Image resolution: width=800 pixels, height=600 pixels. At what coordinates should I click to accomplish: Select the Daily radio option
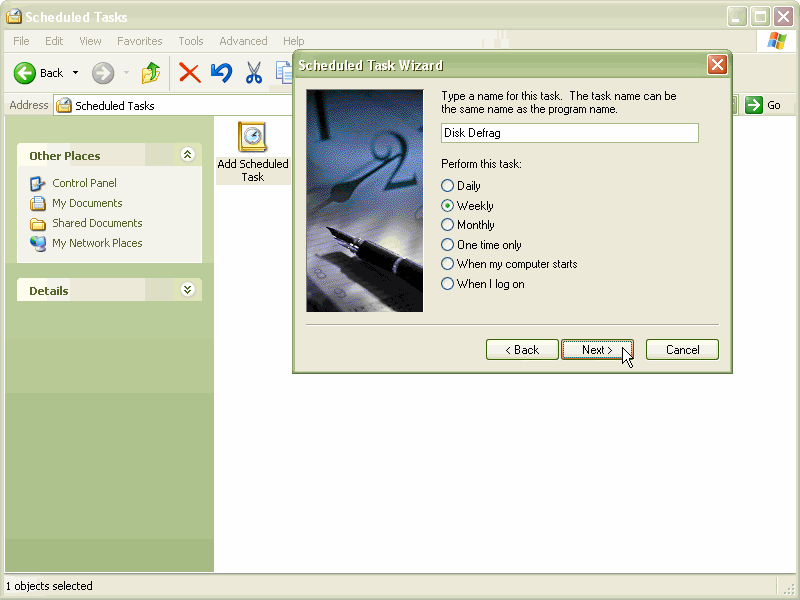coord(447,186)
